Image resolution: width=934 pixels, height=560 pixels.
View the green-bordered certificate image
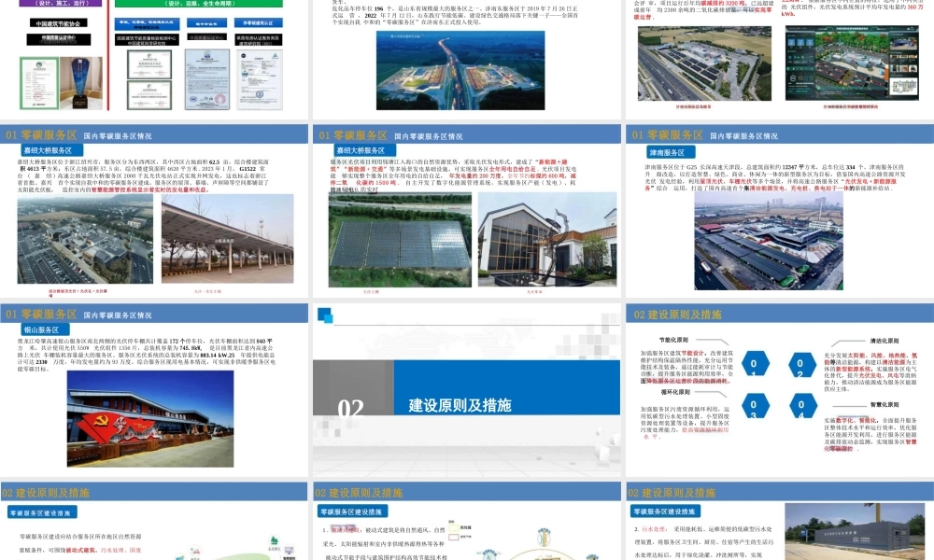click(x=39, y=82)
